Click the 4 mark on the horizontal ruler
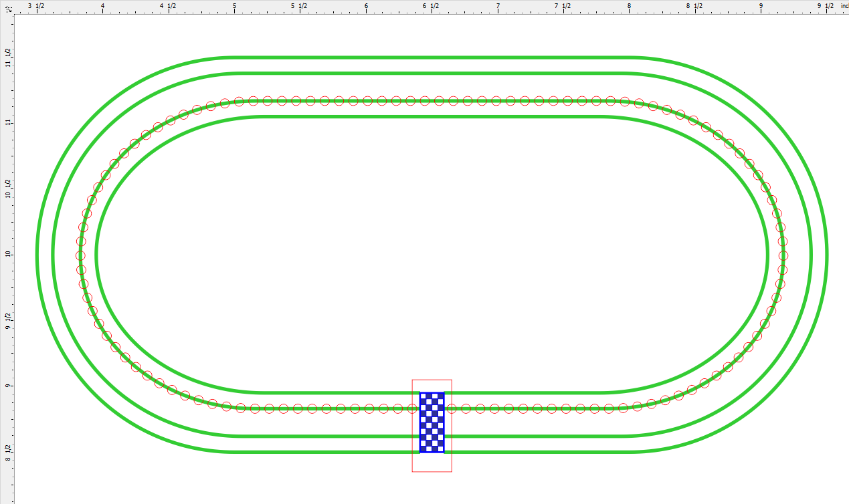849x504 pixels. point(102,5)
